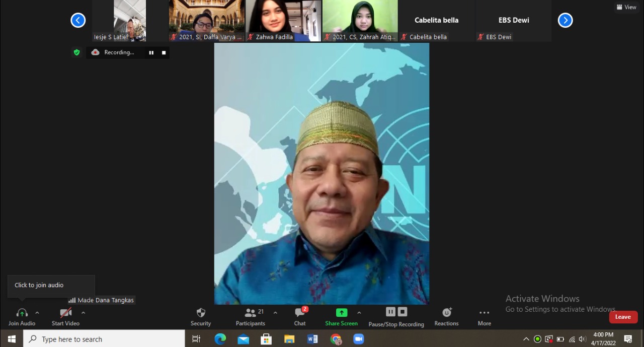The width and height of the screenshot is (644, 347).
Task: Open the View layout menu
Action: [x=626, y=7]
